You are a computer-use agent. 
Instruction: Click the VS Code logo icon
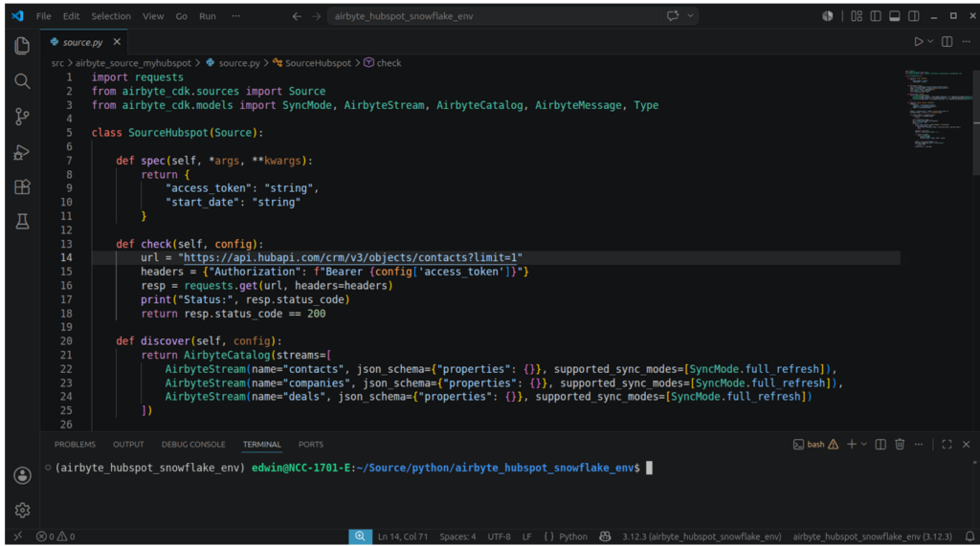[17, 15]
